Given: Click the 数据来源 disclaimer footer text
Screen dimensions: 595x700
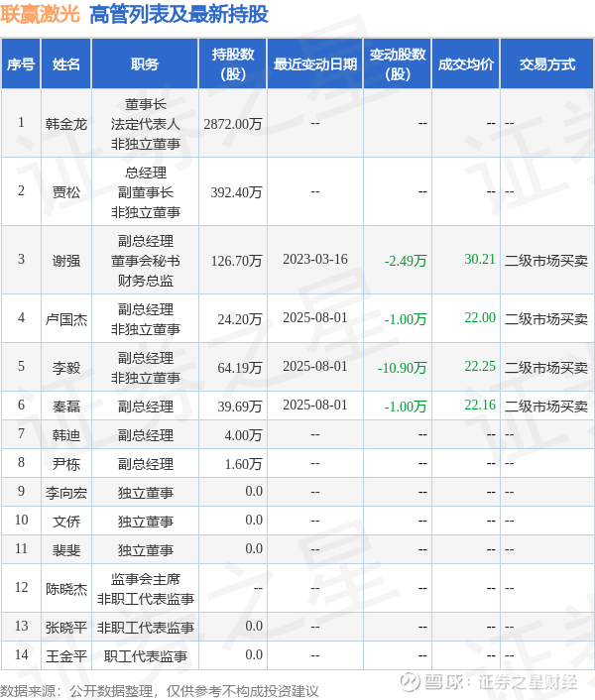Looking at the screenshot, I should tap(160, 691).
